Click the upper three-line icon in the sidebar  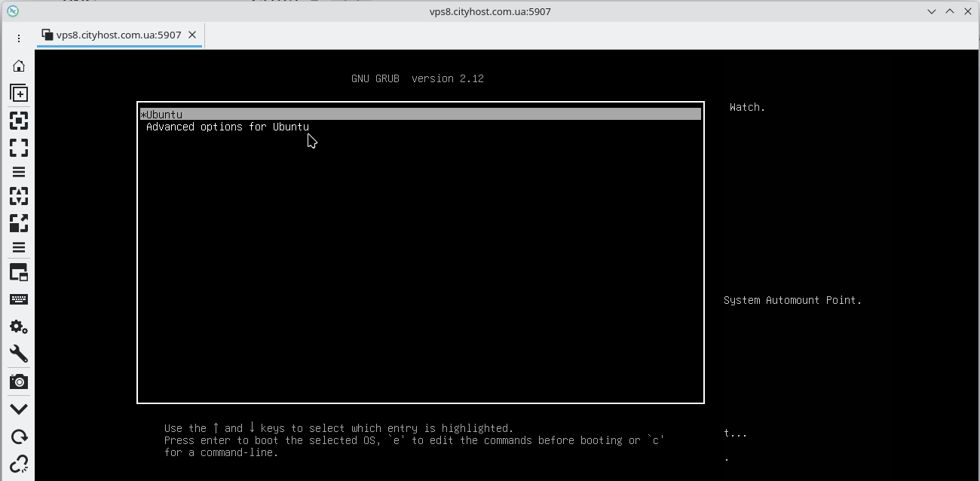(19, 173)
